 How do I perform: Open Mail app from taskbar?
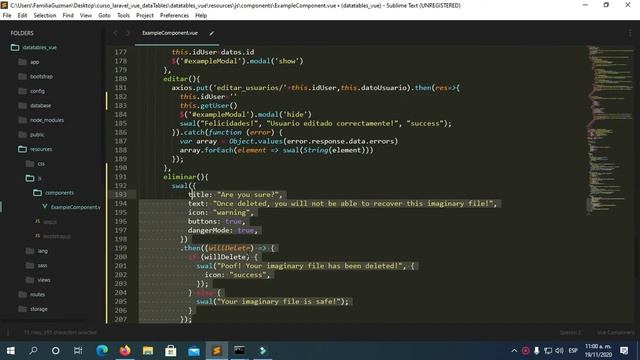(194, 351)
